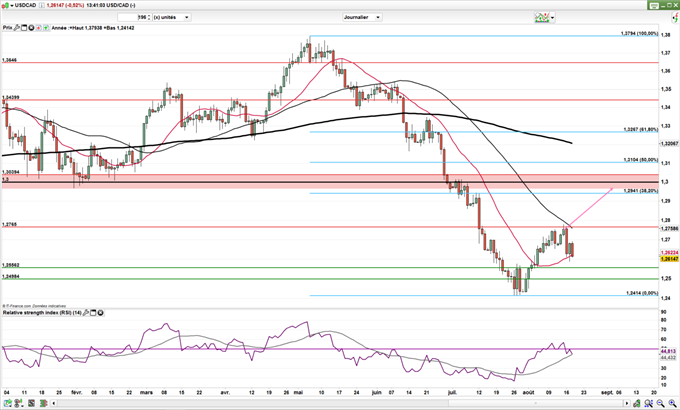Click the chart templates icon

pyautogui.click(x=542, y=17)
